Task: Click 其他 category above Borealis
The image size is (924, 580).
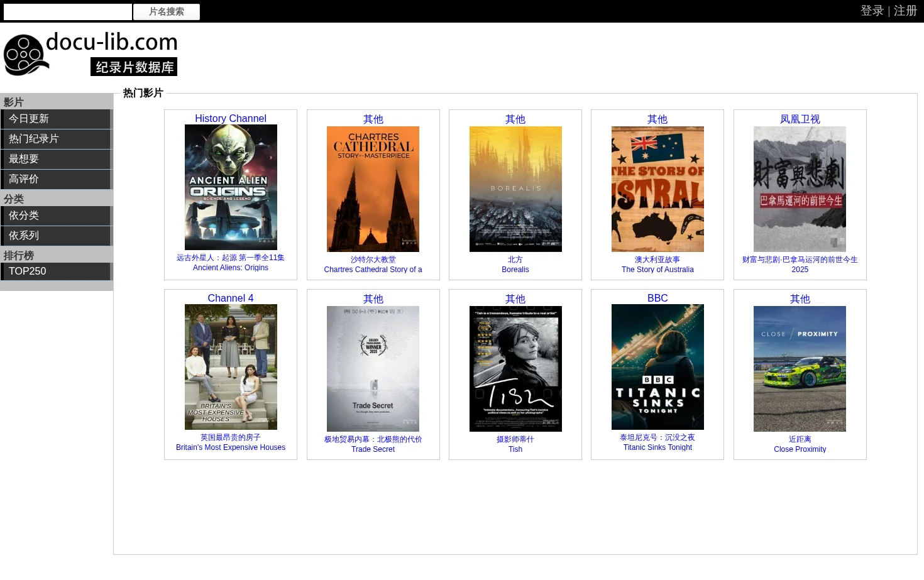Action: [515, 119]
